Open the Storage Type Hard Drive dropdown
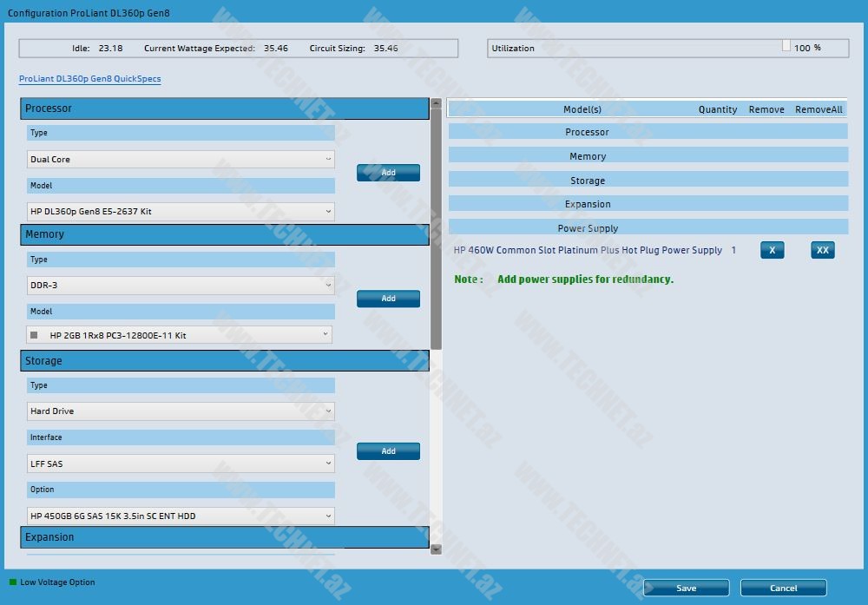Viewport: 868px width, 605px height. (181, 411)
